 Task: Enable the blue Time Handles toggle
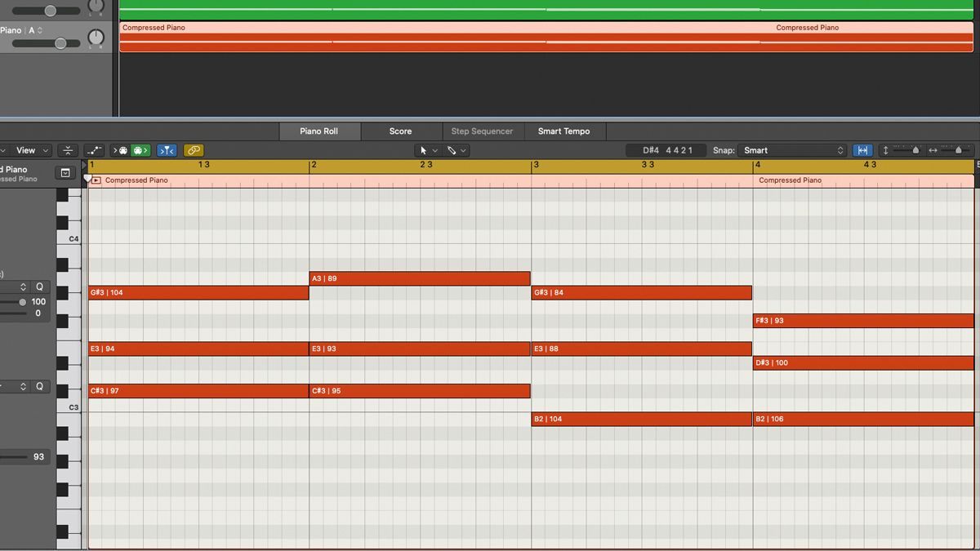167,150
